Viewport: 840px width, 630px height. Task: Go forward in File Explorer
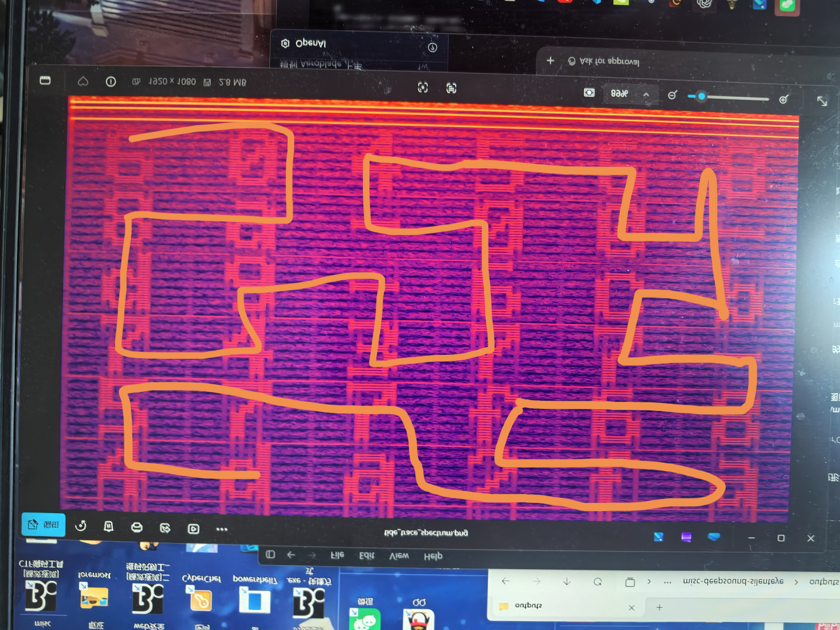536,581
